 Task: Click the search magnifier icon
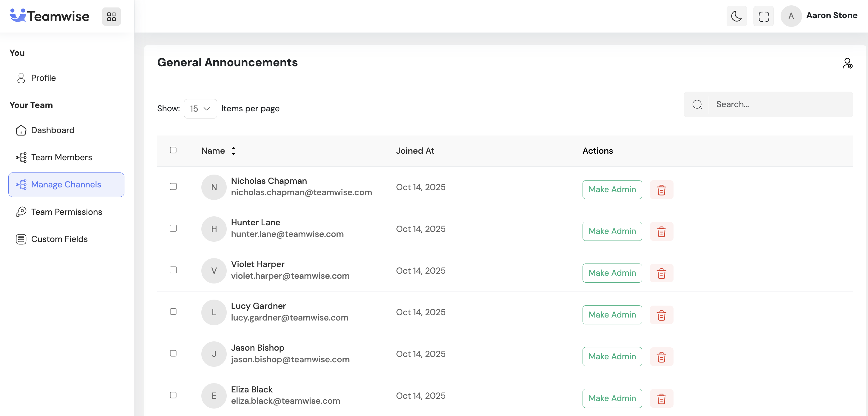(697, 104)
